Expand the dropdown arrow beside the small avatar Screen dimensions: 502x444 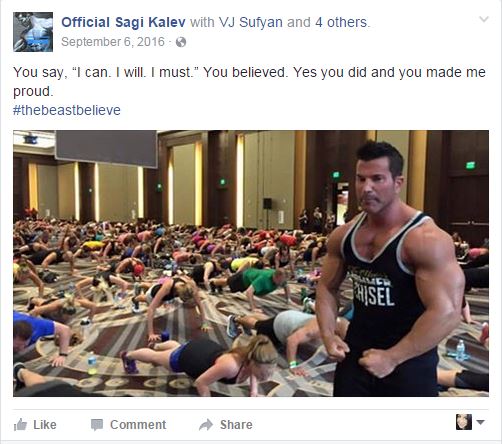point(480,422)
